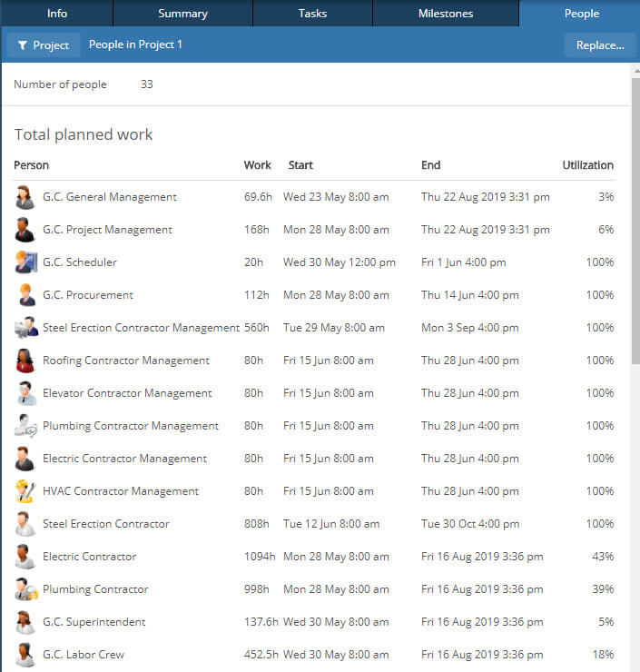Click the Plumbing Contractor Management avatar icon
Viewport: 640px width, 672px height.
[x=25, y=426]
